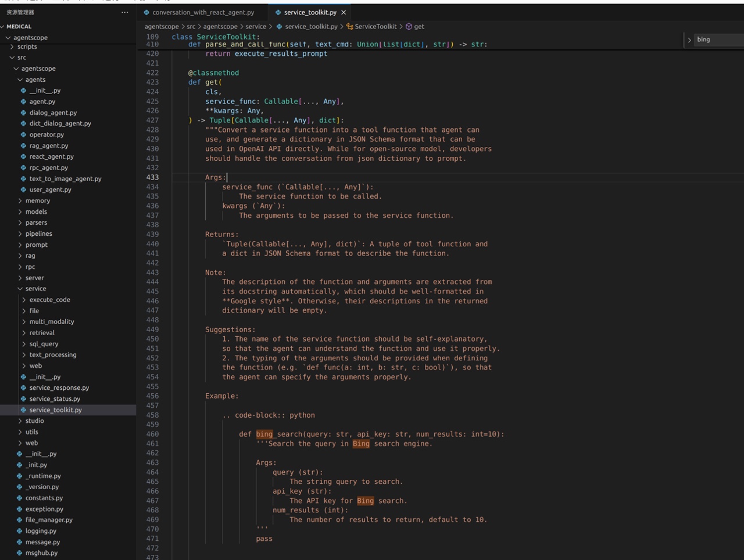Click file icon next to rag_agent.py
744x560 pixels.
(x=23, y=146)
